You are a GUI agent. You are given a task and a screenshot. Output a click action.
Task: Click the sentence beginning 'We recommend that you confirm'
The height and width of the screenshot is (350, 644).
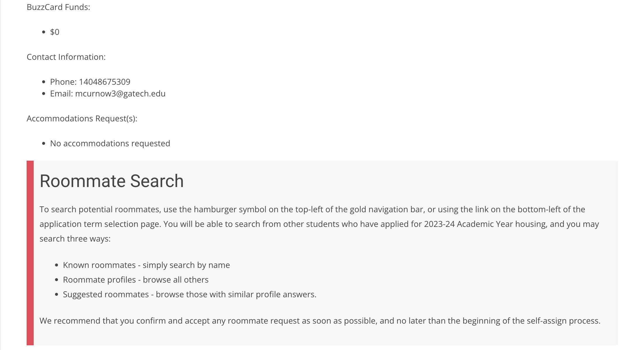coord(320,321)
